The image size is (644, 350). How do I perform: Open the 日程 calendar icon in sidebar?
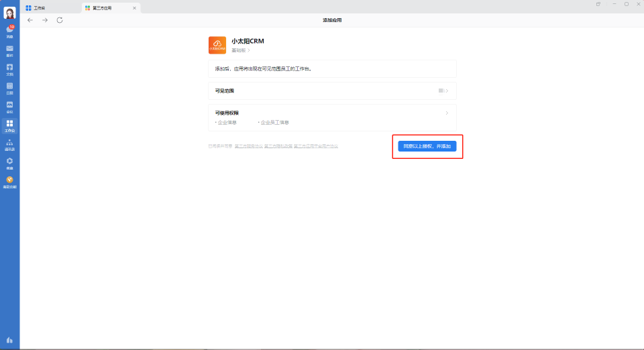coord(9,87)
